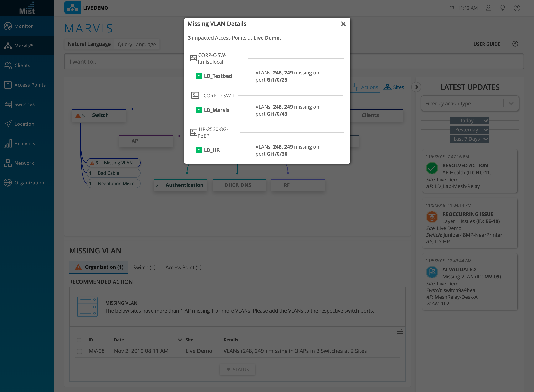
Task: Select the Access Point (1) tab
Action: point(184,267)
